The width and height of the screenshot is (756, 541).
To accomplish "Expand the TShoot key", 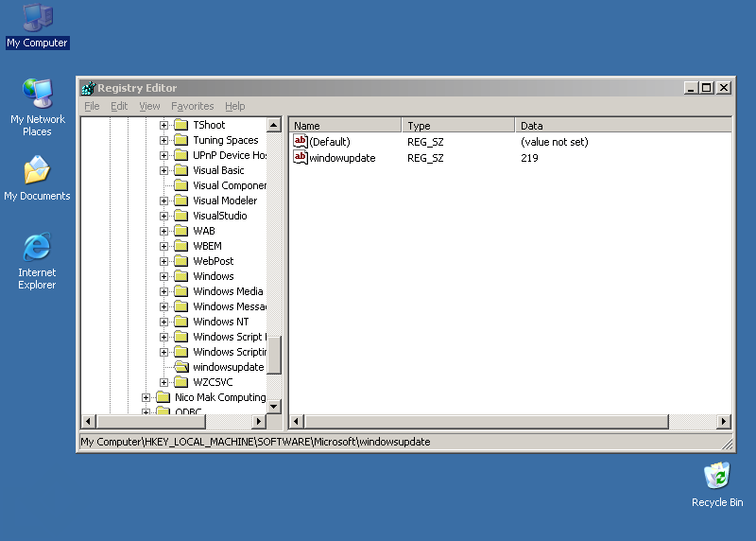I will (x=163, y=125).
